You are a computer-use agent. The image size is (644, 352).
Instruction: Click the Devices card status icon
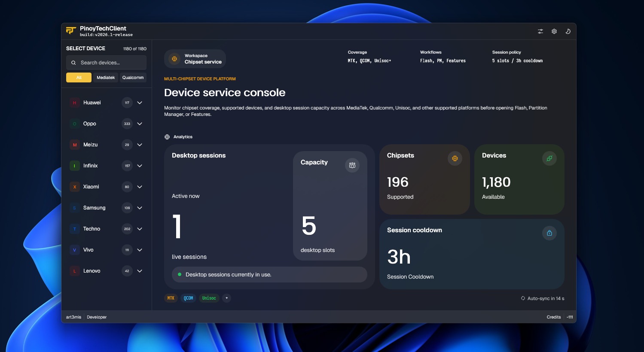tap(549, 158)
